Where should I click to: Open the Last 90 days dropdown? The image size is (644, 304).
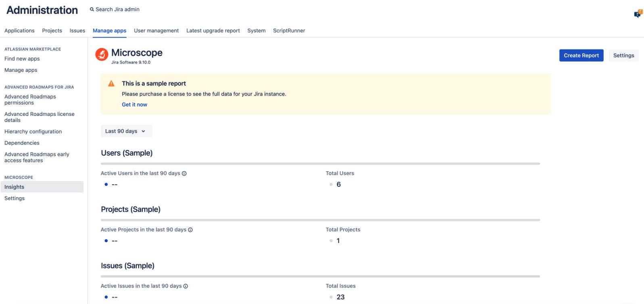coord(126,131)
